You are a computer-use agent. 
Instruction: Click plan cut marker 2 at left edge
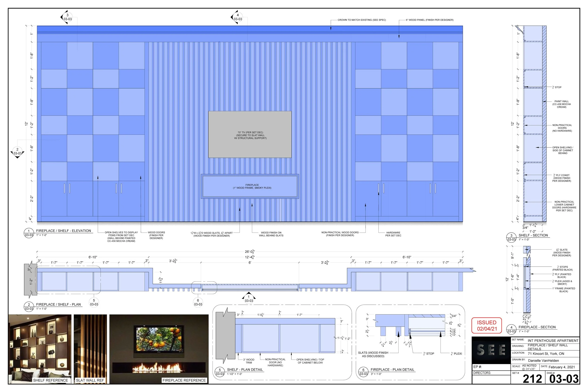tap(17, 151)
